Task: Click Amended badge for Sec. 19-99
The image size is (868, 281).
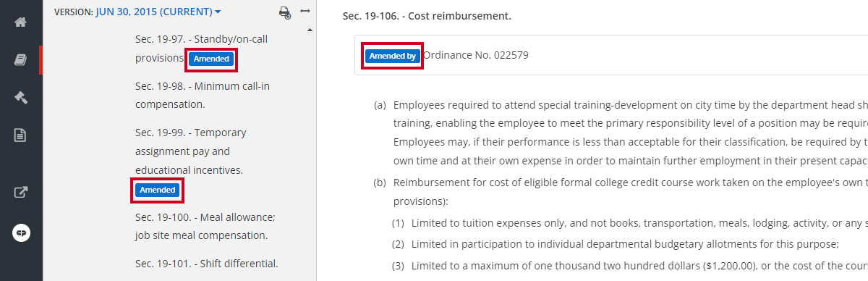Action: [x=158, y=190]
